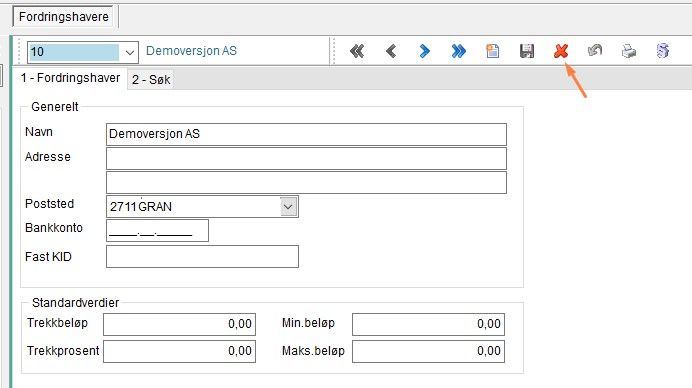
Task: Open the Fordringshavere window tab
Action: 64,17
